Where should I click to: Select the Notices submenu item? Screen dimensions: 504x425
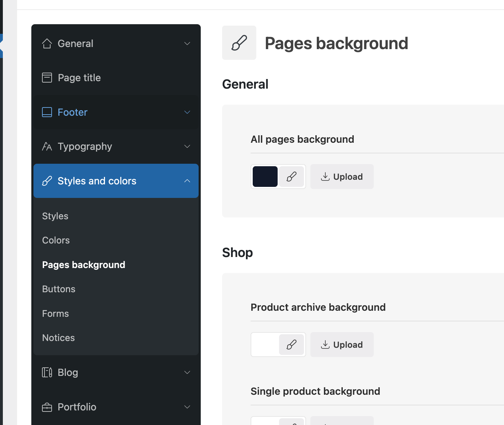(58, 338)
